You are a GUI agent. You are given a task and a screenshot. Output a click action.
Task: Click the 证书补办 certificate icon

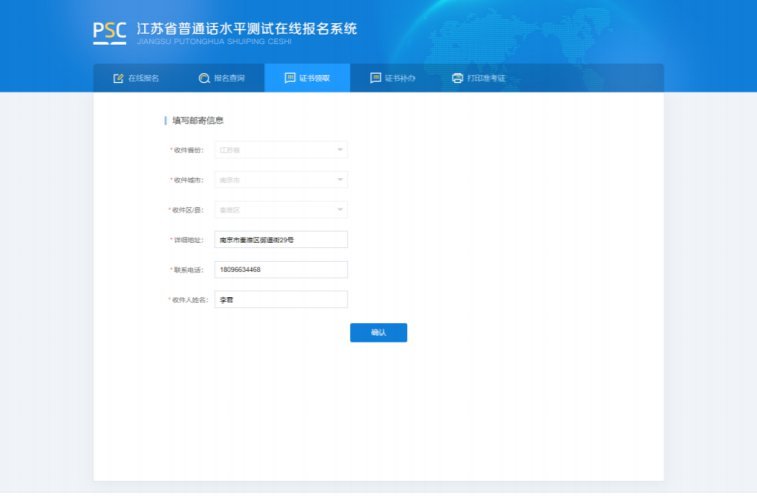coord(376,78)
